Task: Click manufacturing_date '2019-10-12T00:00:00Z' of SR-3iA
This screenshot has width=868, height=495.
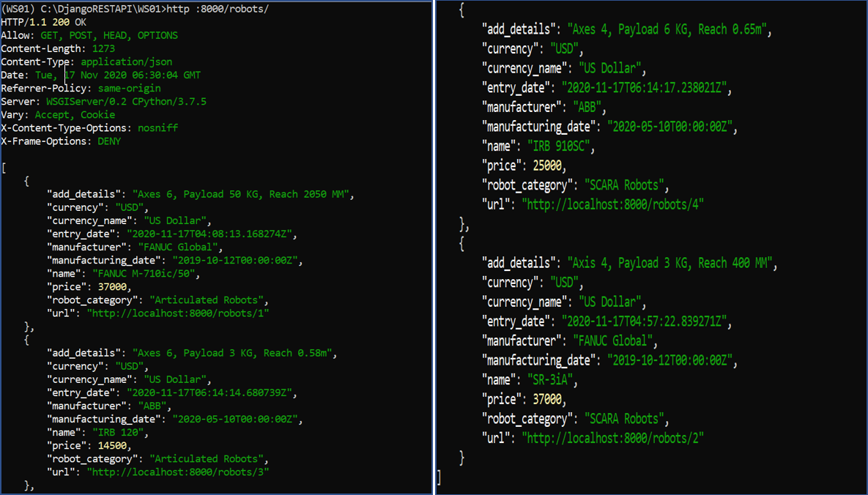Action: click(x=669, y=360)
